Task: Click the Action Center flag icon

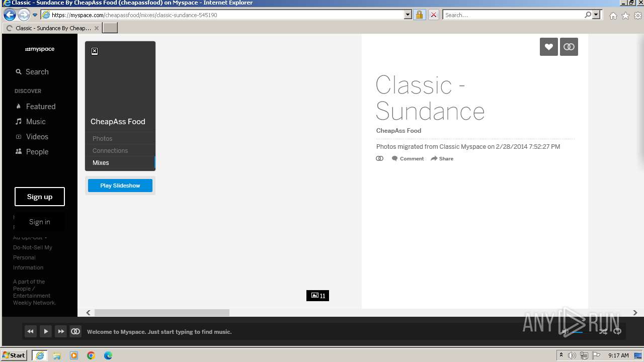Action: pyautogui.click(x=596, y=355)
